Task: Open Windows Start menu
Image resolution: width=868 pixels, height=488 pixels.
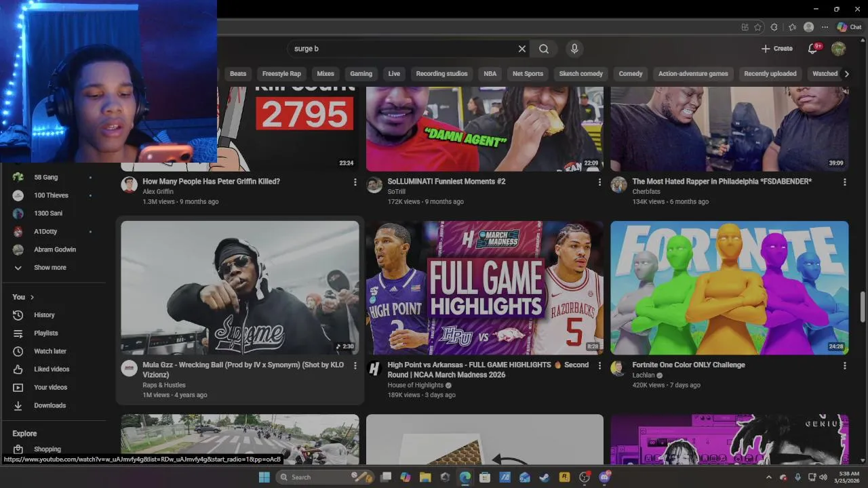Action: coord(264,477)
